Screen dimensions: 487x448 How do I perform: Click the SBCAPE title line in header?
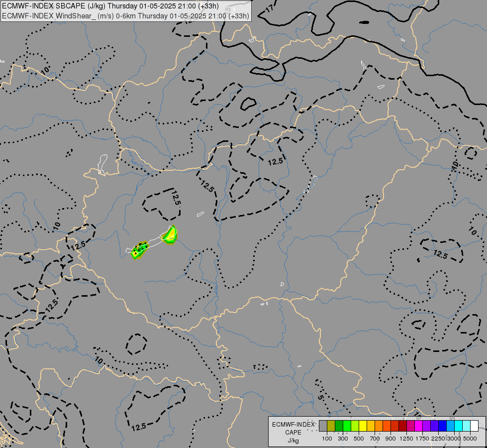point(110,6)
